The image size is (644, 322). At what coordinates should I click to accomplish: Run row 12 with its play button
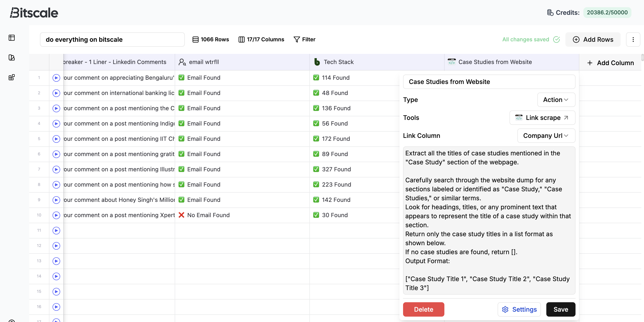tap(56, 246)
